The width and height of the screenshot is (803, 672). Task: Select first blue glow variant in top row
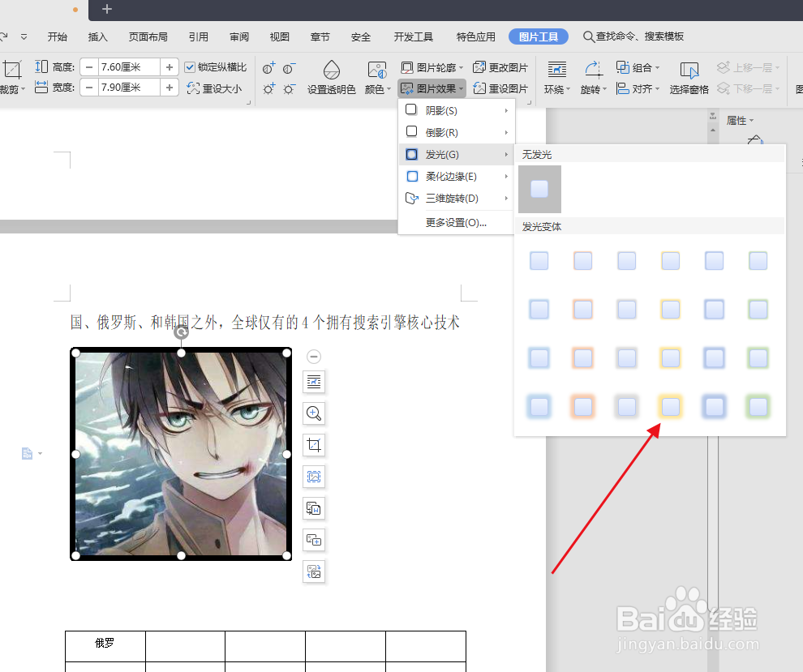pos(539,260)
